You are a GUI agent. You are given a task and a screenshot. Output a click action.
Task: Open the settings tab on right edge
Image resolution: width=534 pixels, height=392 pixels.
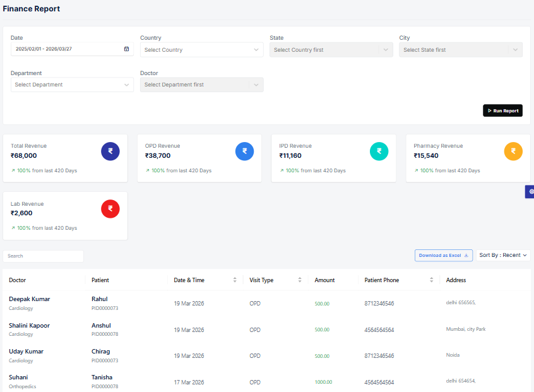pyautogui.click(x=530, y=191)
